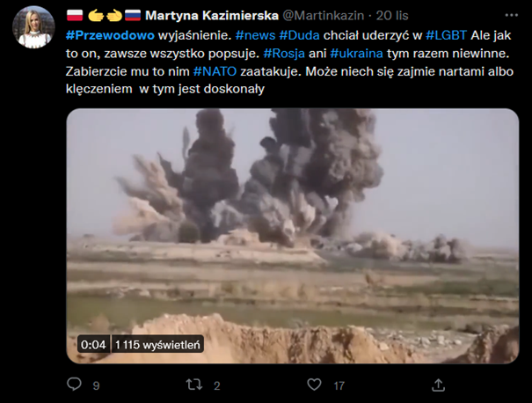Screen dimensions: 532x403
Task: Click the 1 115 wyświetleń view counter
Action: click(157, 345)
